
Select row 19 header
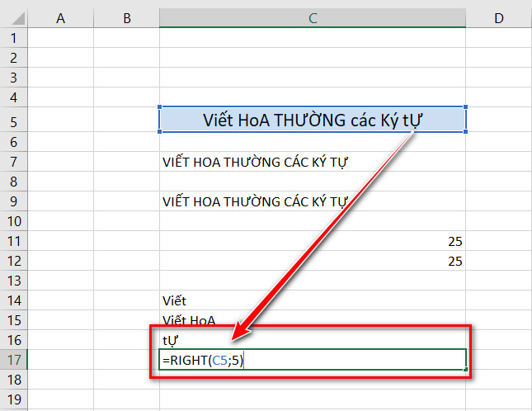14,399
